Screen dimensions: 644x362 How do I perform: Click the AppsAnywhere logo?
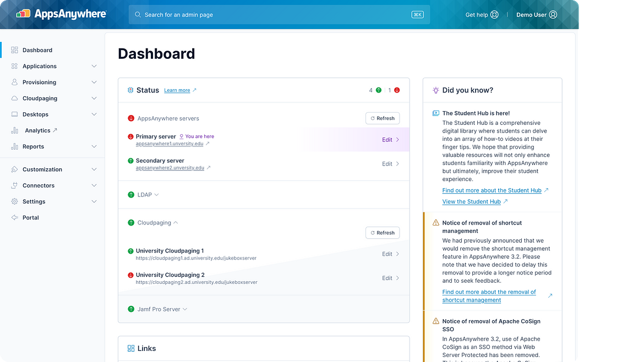(x=61, y=14)
